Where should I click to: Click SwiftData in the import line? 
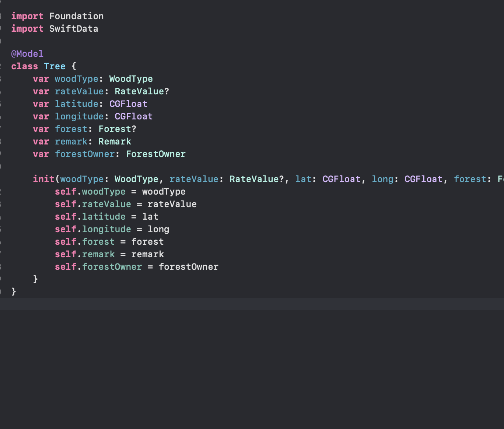coord(73,29)
